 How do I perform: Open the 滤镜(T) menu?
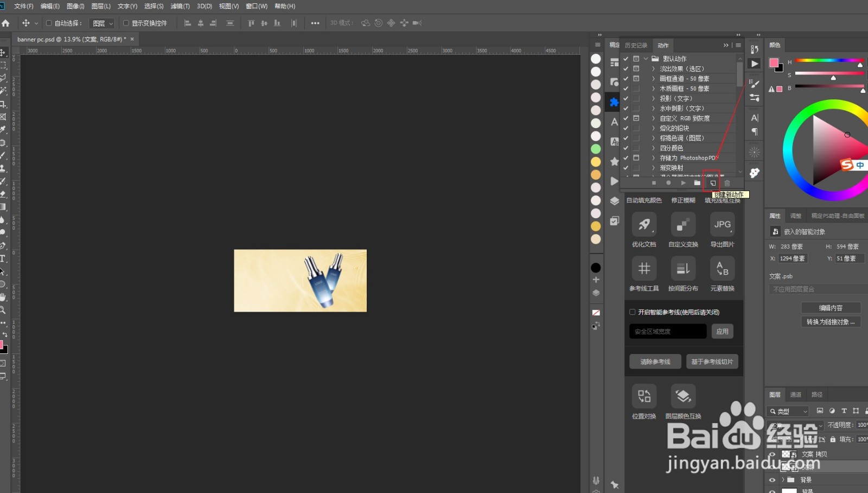[180, 6]
